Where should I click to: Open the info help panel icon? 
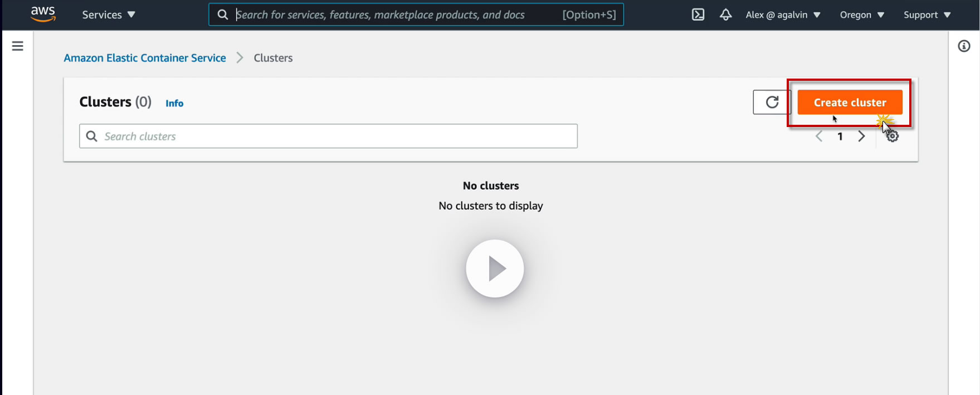pyautogui.click(x=964, y=46)
